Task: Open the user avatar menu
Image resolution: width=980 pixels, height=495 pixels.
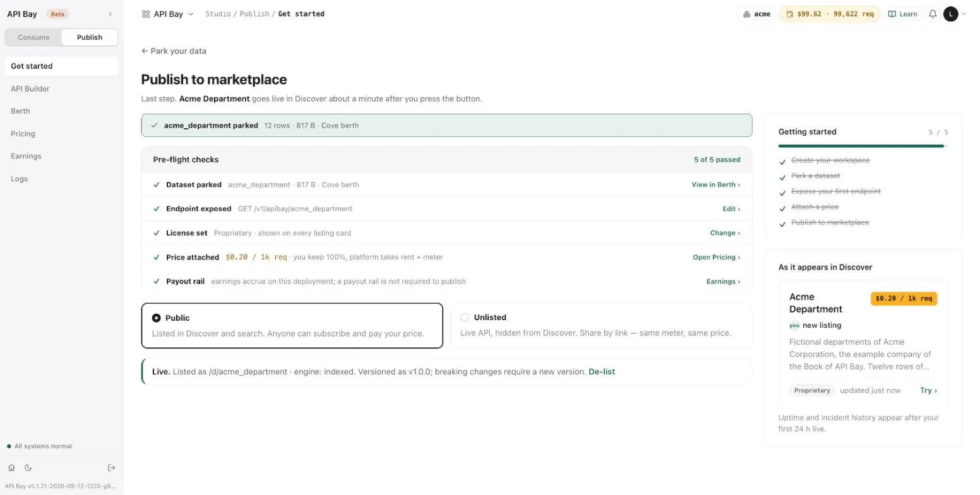Action: (x=950, y=14)
